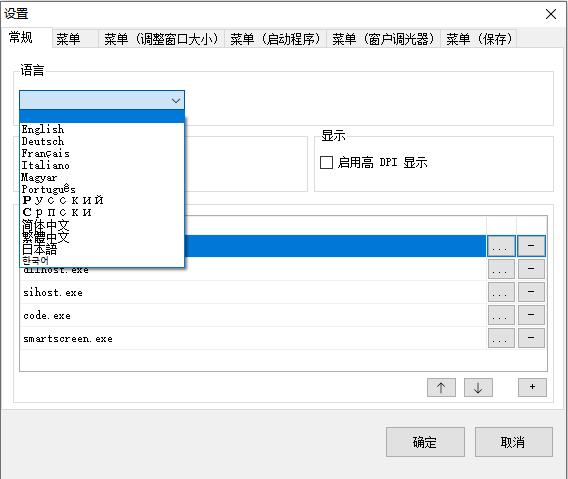Remove the highlighted row with minus button
This screenshot has width=568, height=479.
point(531,246)
